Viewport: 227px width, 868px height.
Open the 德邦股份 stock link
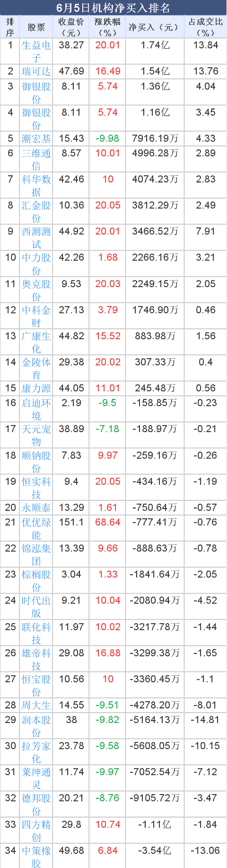pyautogui.click(x=36, y=804)
